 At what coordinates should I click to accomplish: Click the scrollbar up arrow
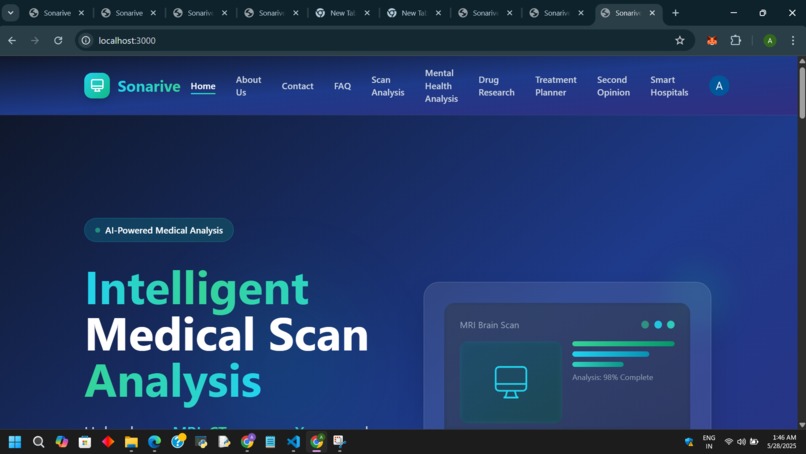(x=802, y=61)
